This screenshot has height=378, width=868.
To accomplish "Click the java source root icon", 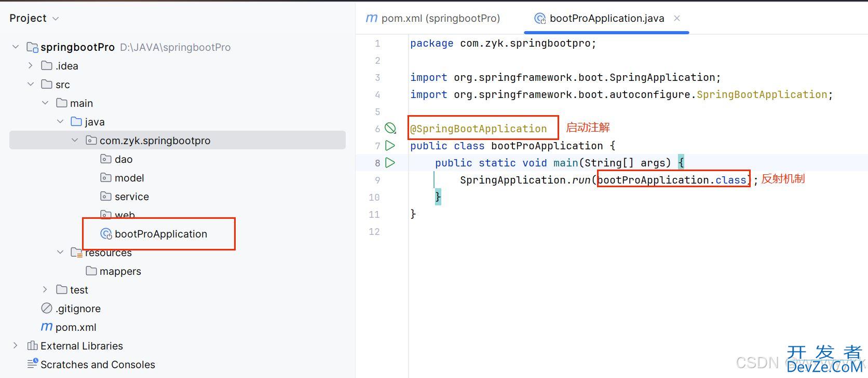I will (x=76, y=122).
